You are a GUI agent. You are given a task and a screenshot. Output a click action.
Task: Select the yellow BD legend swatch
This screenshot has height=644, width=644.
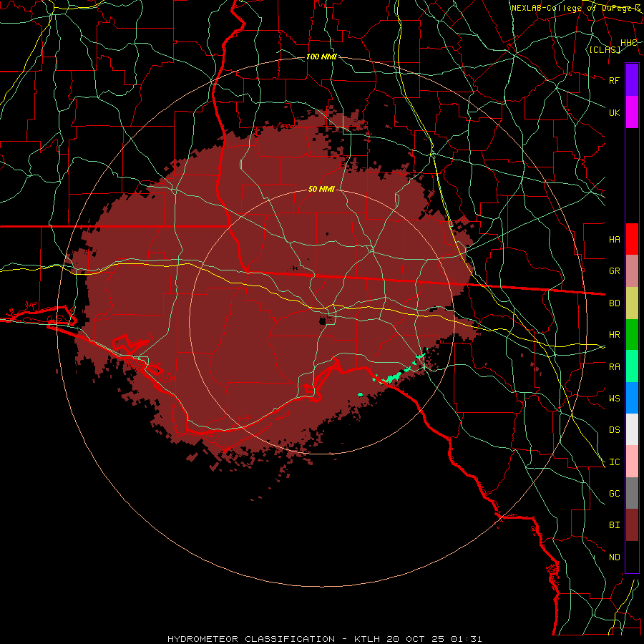632,303
